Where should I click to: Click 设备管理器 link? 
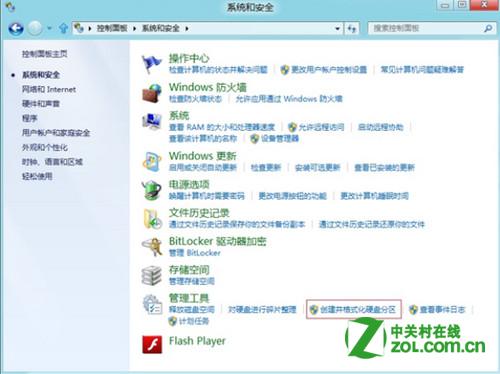[x=280, y=138]
